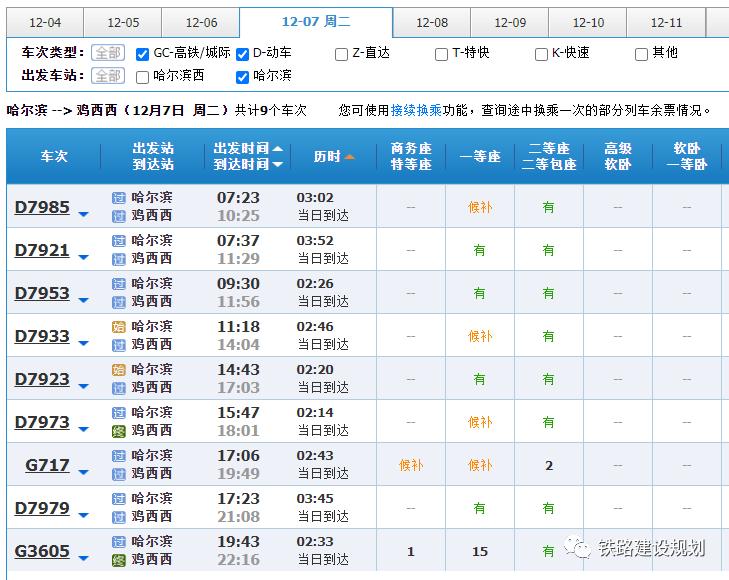Expand stop details for train D7979

[84, 515]
